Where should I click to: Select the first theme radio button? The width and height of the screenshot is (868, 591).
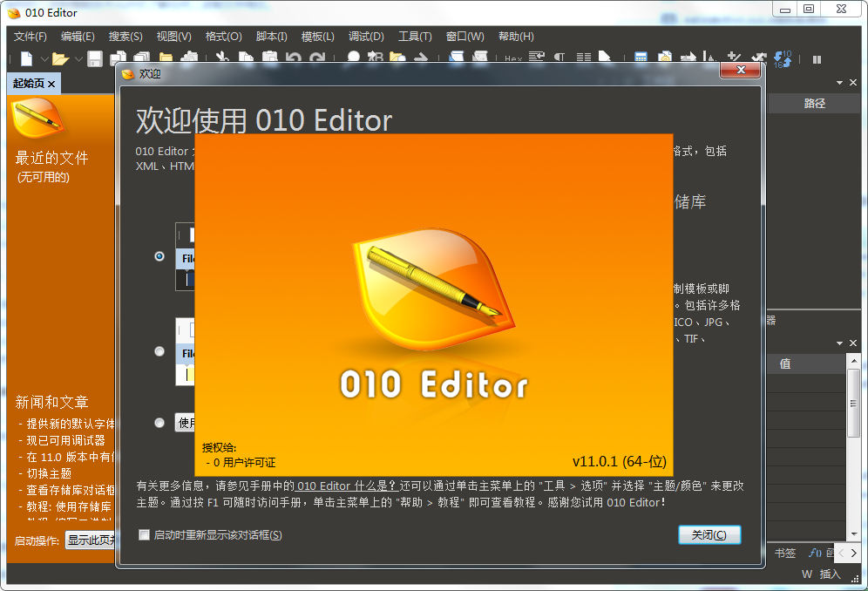(x=159, y=256)
